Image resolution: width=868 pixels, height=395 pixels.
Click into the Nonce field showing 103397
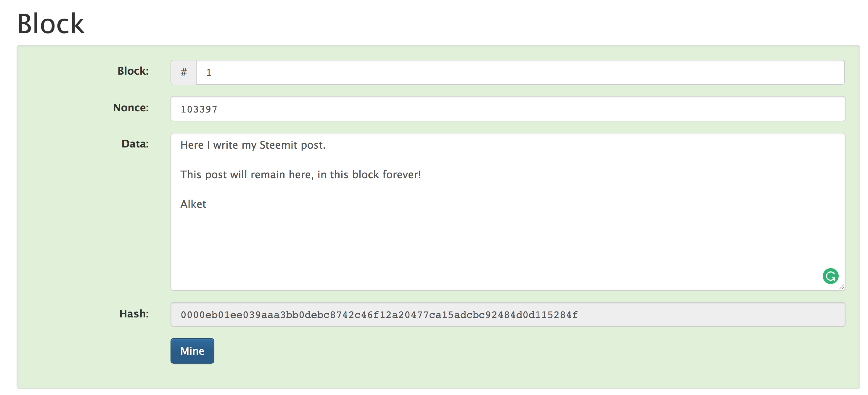507,109
